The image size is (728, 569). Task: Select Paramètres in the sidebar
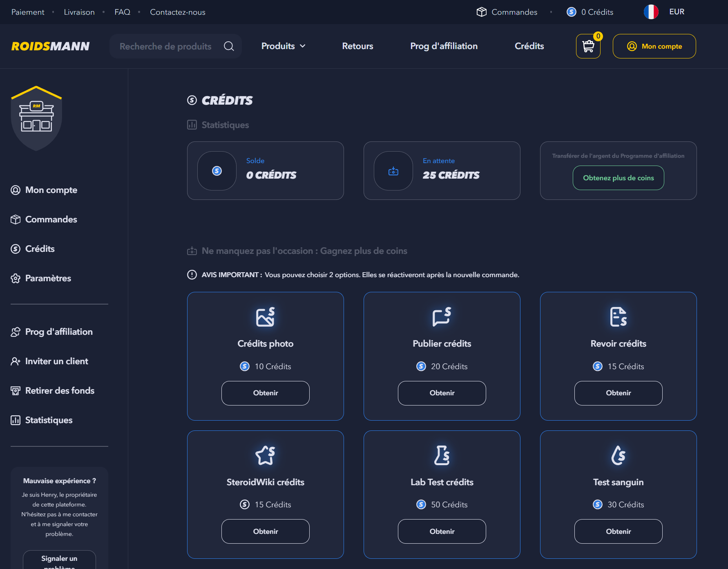click(x=48, y=278)
